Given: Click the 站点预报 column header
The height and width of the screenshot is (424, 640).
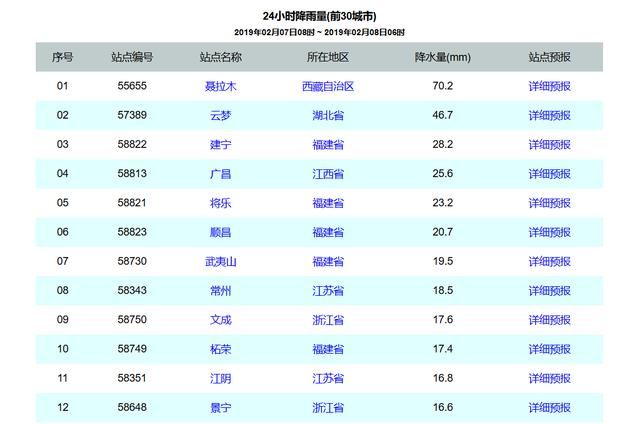Looking at the screenshot, I should point(549,57).
